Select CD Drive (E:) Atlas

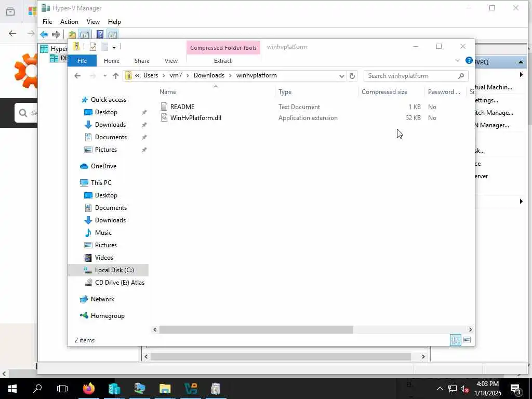pos(119,283)
